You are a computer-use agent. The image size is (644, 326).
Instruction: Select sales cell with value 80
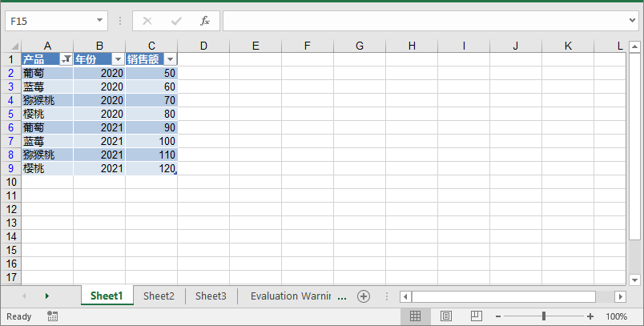(151, 114)
